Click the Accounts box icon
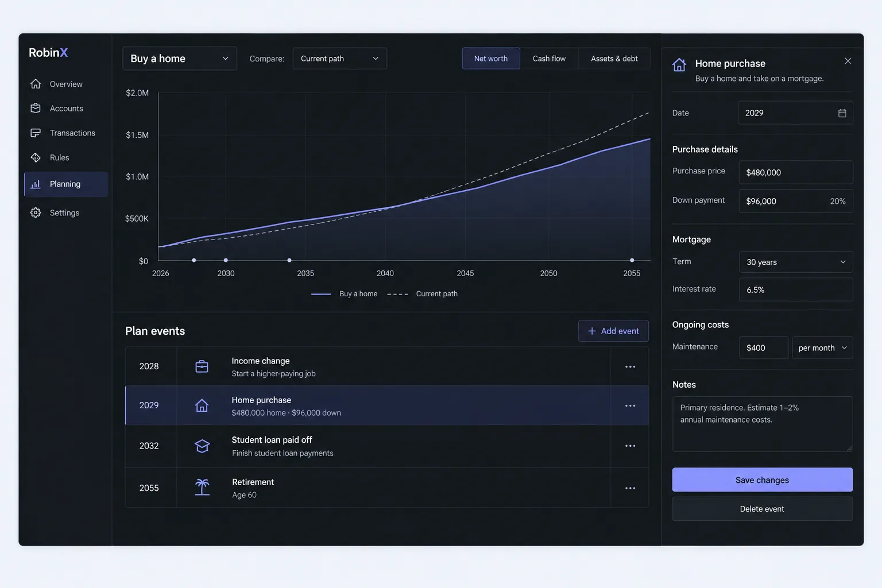Screen dimensions: 882x588 [36, 108]
